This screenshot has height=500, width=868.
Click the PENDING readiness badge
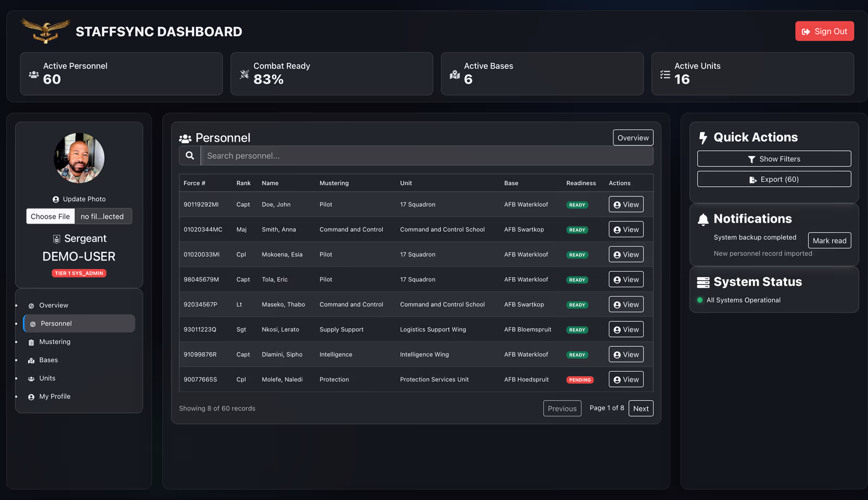[580, 380]
